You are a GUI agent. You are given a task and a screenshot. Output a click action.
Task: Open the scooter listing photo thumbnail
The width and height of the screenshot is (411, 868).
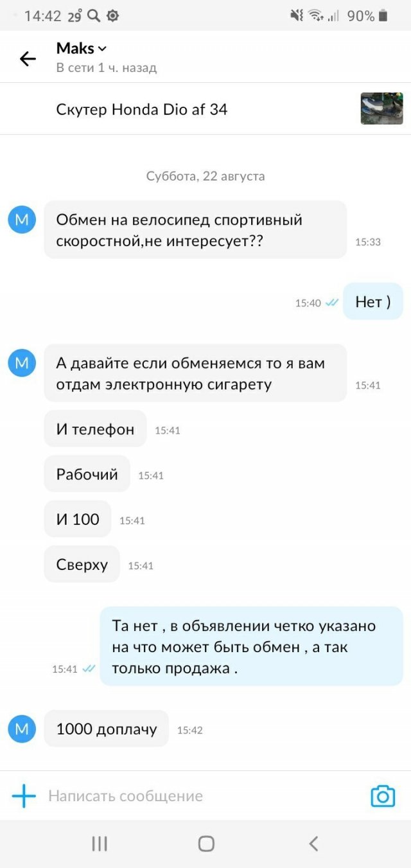[x=381, y=109]
